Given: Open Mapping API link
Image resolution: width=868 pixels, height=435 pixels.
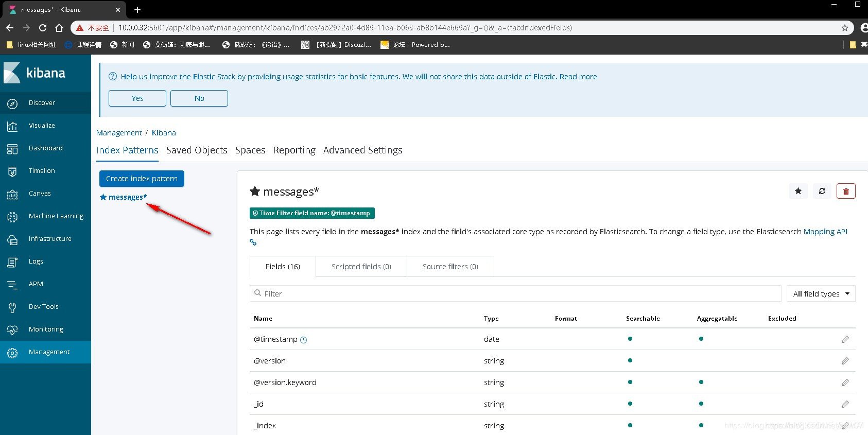Looking at the screenshot, I should point(825,232).
